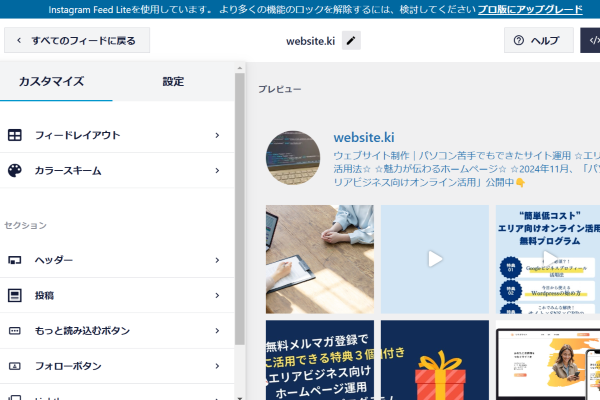Click the sidebar vertical scrollbar thumb
The height and width of the screenshot is (400, 600).
coord(240,209)
